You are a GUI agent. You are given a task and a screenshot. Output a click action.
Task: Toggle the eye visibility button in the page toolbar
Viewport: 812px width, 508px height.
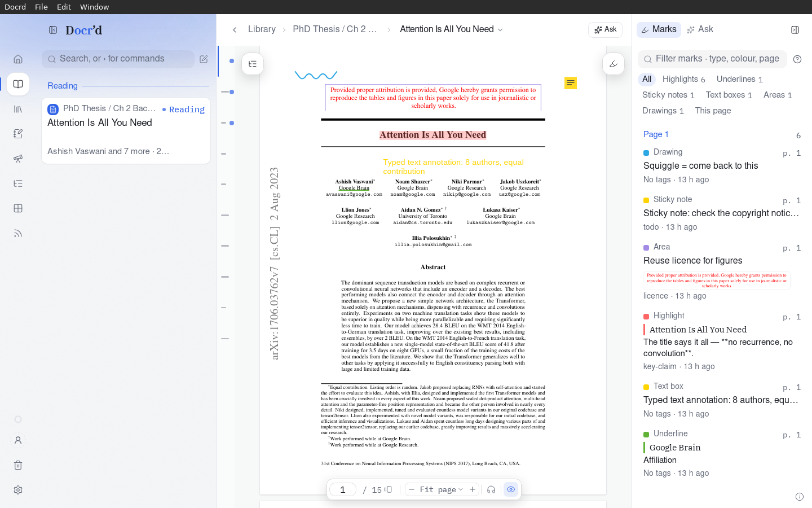[x=511, y=489]
